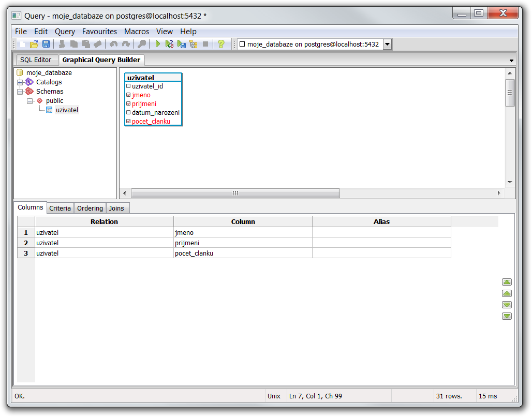The height and width of the screenshot is (417, 532).
Task: Click the Execute pgScript toolbar icon
Action: point(169,44)
